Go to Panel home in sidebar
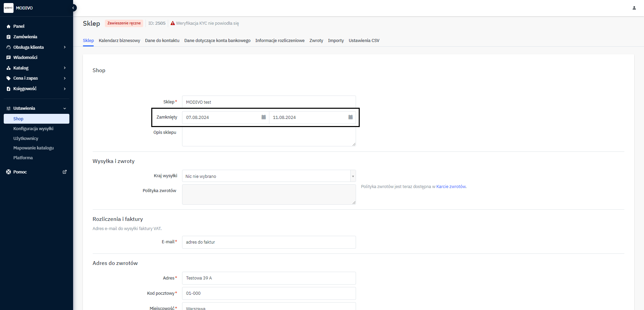 (19, 26)
